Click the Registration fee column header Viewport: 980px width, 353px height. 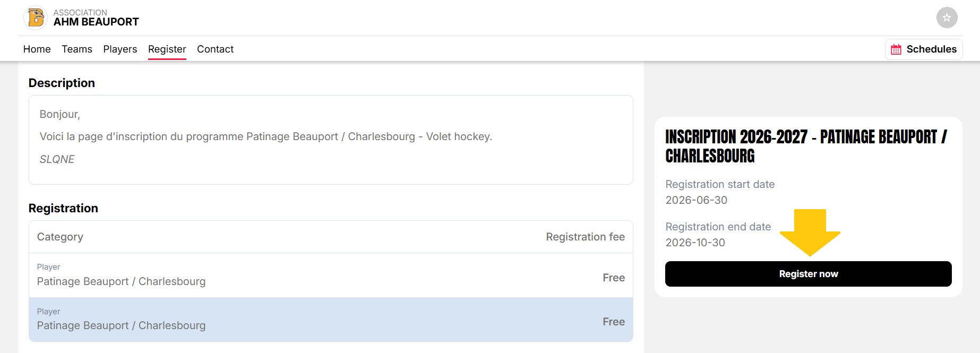[585, 237]
